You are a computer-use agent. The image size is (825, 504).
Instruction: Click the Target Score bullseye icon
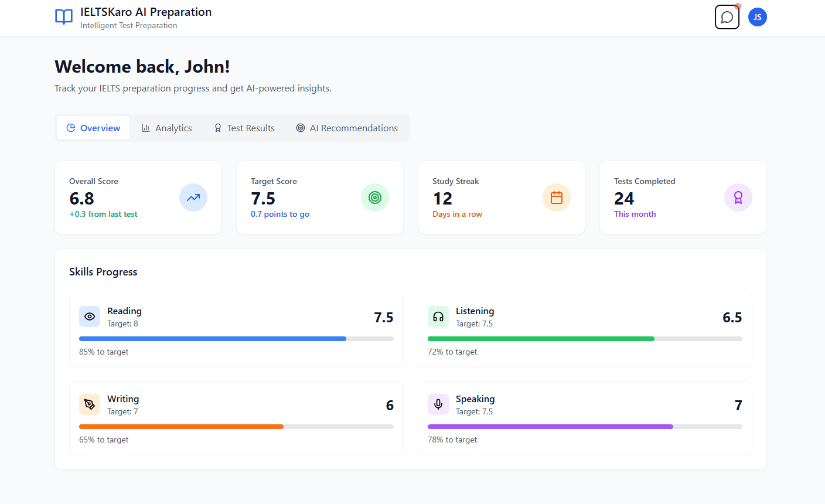click(375, 197)
